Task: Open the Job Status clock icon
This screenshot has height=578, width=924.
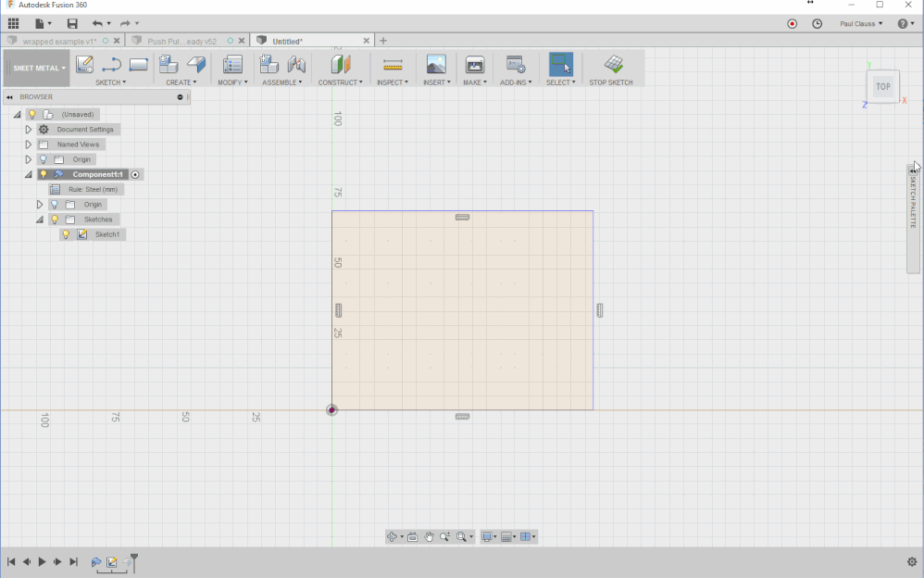Action: coord(817,23)
